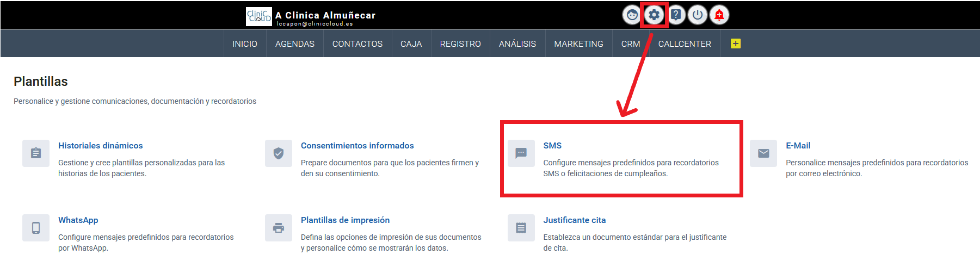Click the power logout icon
Viewport: 980px width, 267px height.
pos(698,15)
